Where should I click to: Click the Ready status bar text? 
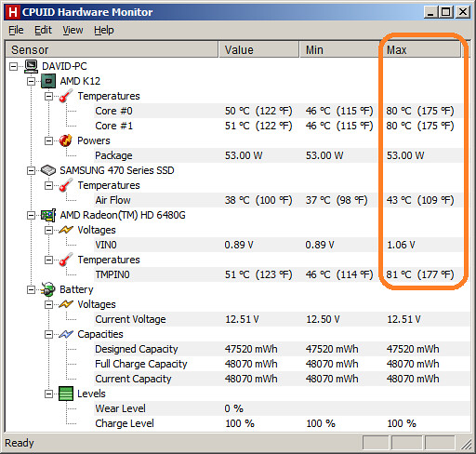pos(20,443)
